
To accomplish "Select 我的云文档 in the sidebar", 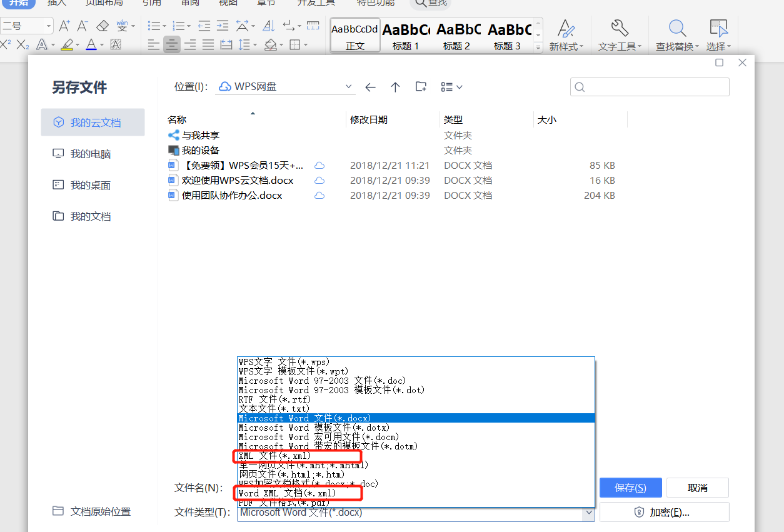I will tap(93, 123).
